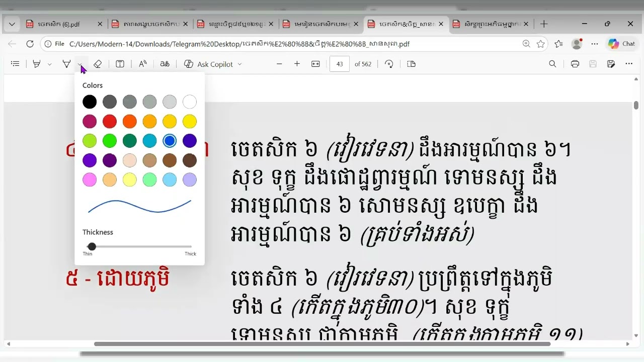Zoom in the PDF page
The width and height of the screenshot is (644, 362).
tap(297, 64)
